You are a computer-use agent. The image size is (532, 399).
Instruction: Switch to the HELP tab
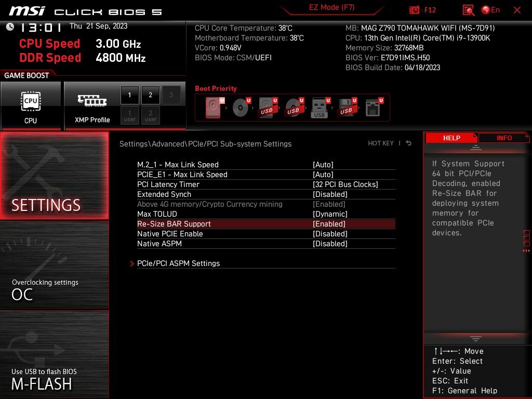tap(451, 138)
